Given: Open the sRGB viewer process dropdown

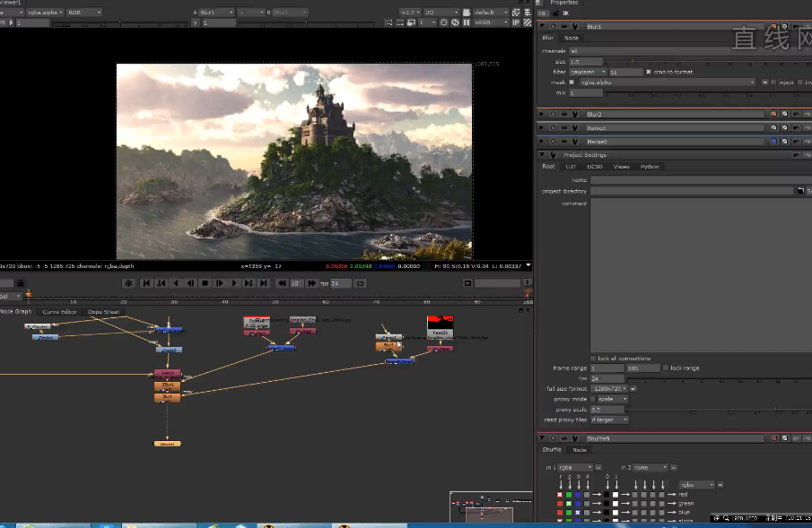Looking at the screenshot, I should click(x=491, y=22).
